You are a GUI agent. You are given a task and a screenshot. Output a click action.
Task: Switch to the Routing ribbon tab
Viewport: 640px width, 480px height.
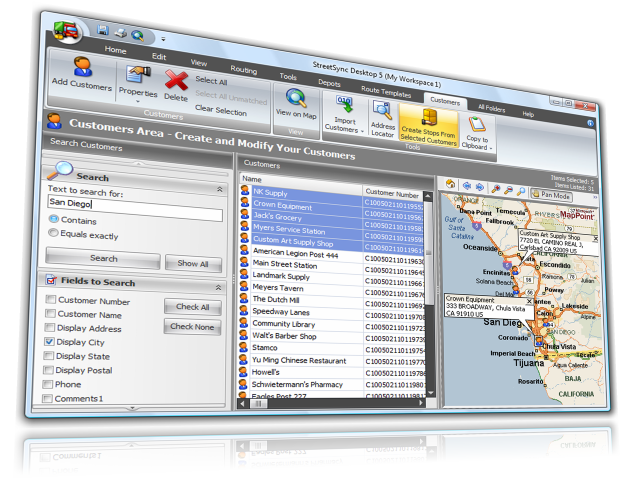coord(243,69)
